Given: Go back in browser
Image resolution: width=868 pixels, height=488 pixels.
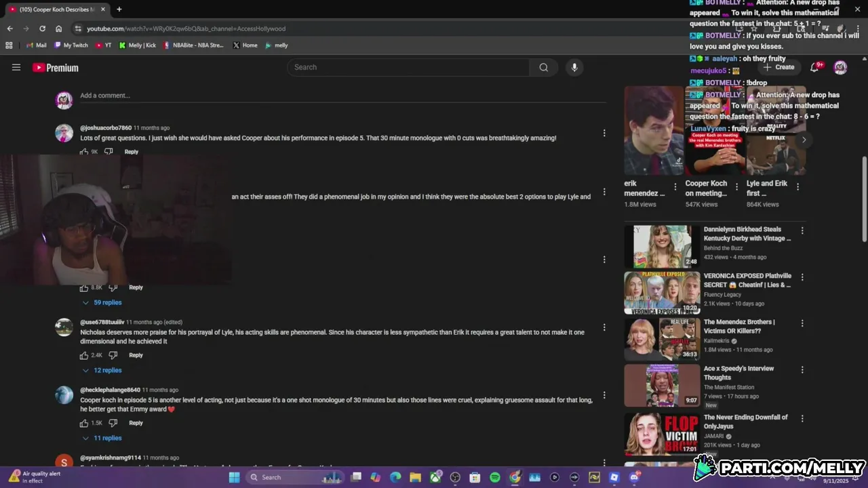Looking at the screenshot, I should (x=9, y=28).
